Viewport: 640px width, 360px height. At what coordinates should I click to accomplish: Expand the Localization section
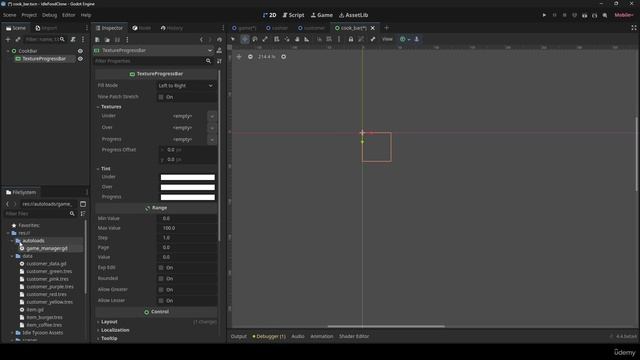(115, 330)
